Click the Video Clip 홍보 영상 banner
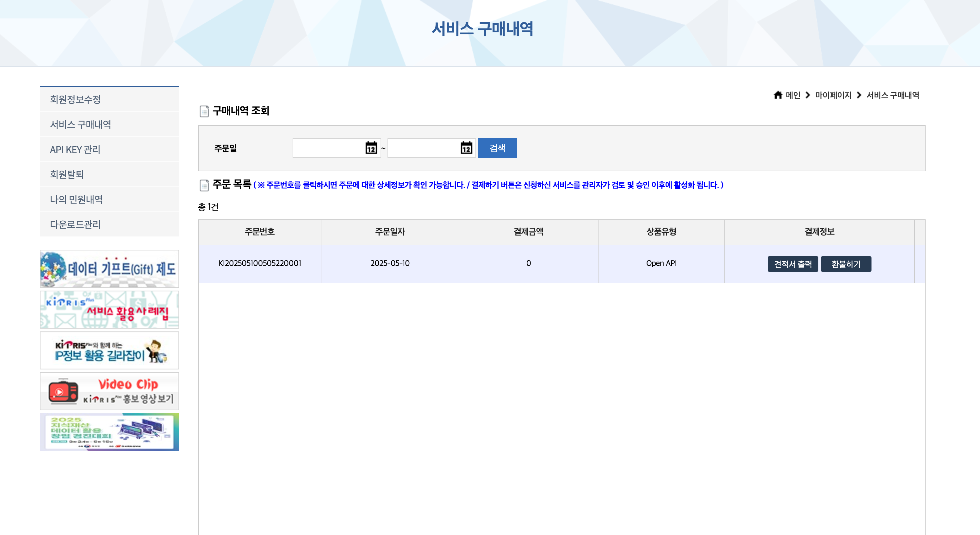 click(x=109, y=391)
